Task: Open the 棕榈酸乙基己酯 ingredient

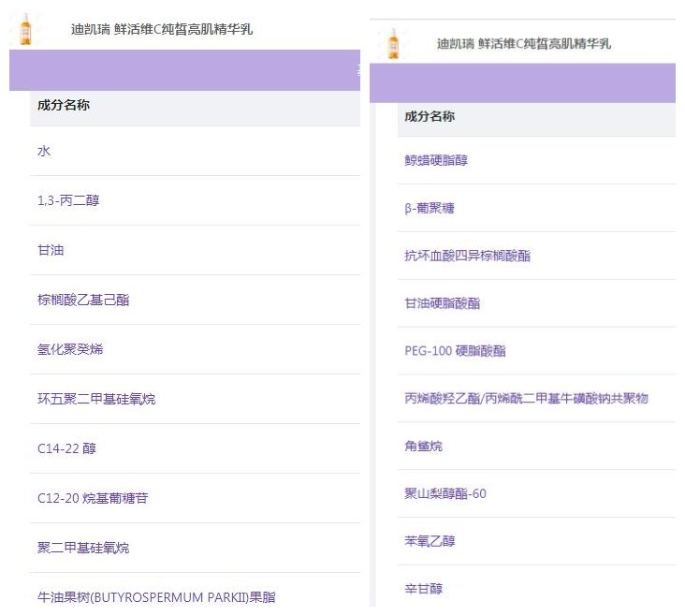Action: 83,300
